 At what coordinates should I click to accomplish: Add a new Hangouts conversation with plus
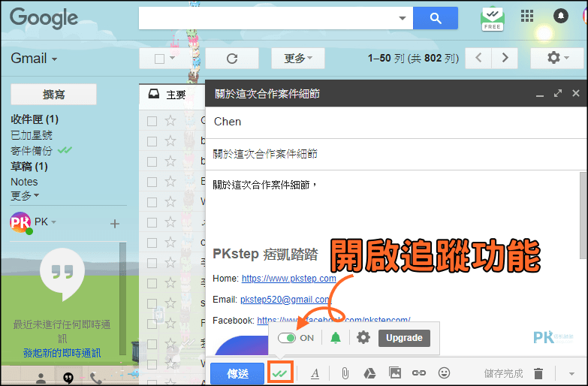pos(115,224)
